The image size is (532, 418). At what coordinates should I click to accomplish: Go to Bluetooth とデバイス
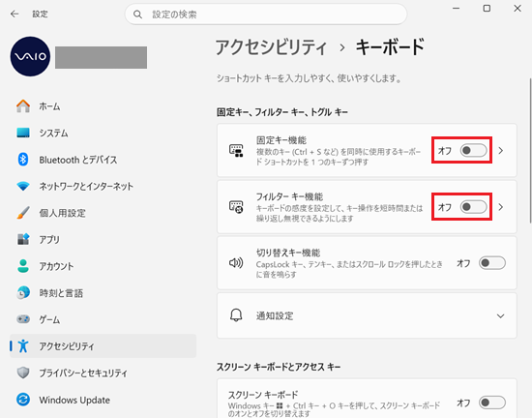pos(103,159)
